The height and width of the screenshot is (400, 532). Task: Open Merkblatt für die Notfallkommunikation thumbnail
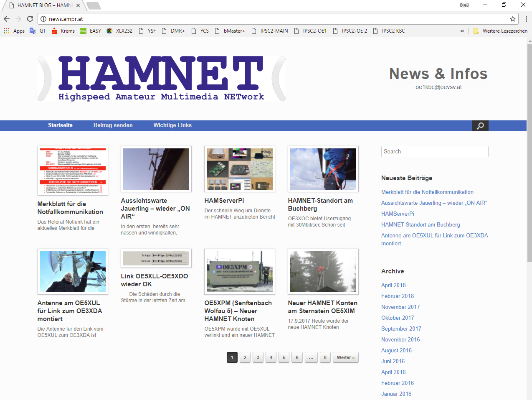73,171
